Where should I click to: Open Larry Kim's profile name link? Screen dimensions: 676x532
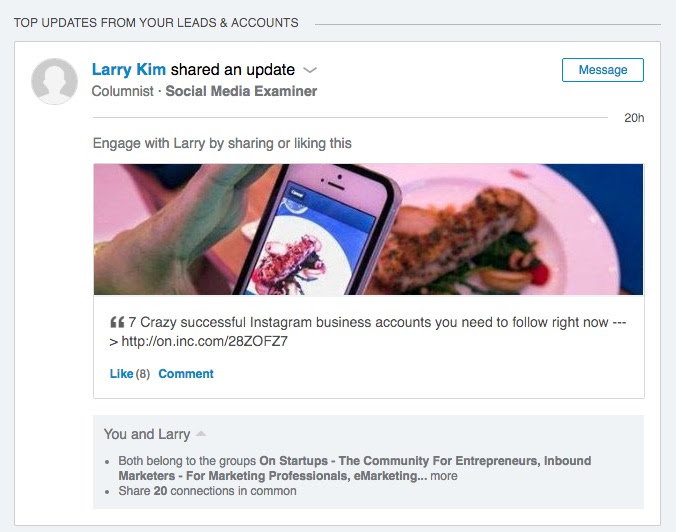point(128,69)
